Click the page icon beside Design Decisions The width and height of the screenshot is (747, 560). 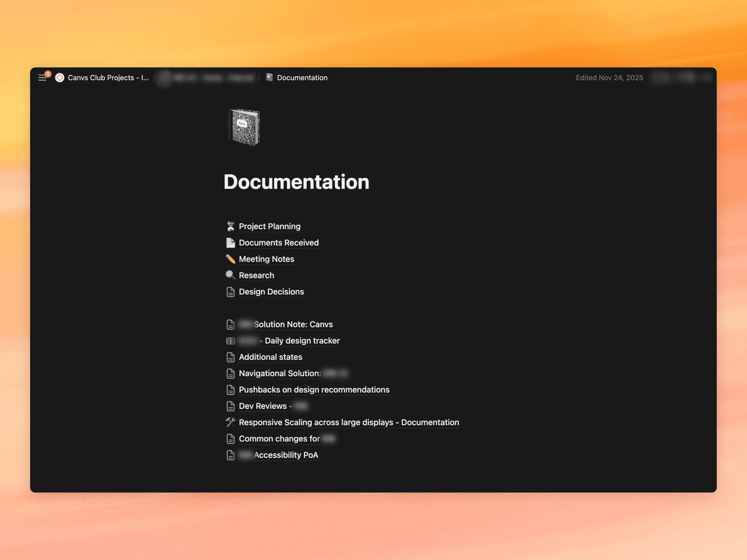231,292
